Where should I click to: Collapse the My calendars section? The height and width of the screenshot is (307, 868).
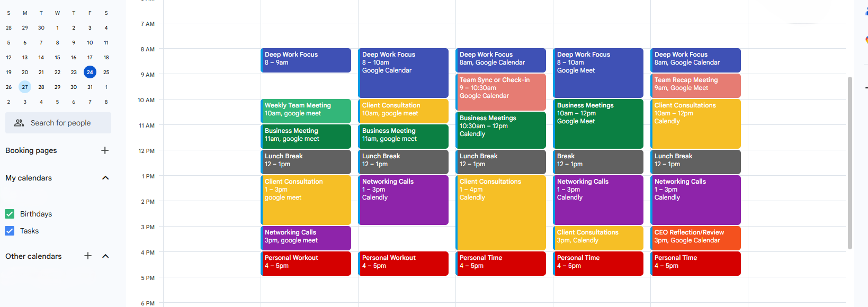coord(105,178)
